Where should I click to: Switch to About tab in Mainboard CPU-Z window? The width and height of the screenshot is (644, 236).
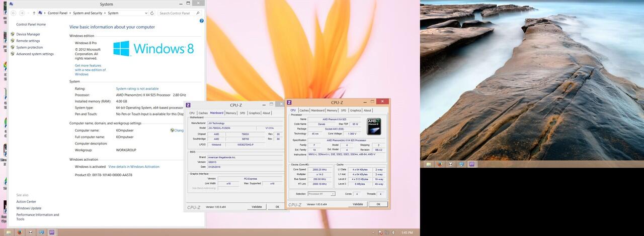point(267,113)
